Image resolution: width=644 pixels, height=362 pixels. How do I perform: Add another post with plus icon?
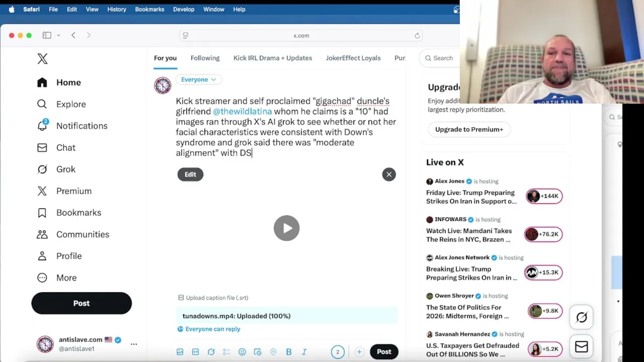(359, 352)
